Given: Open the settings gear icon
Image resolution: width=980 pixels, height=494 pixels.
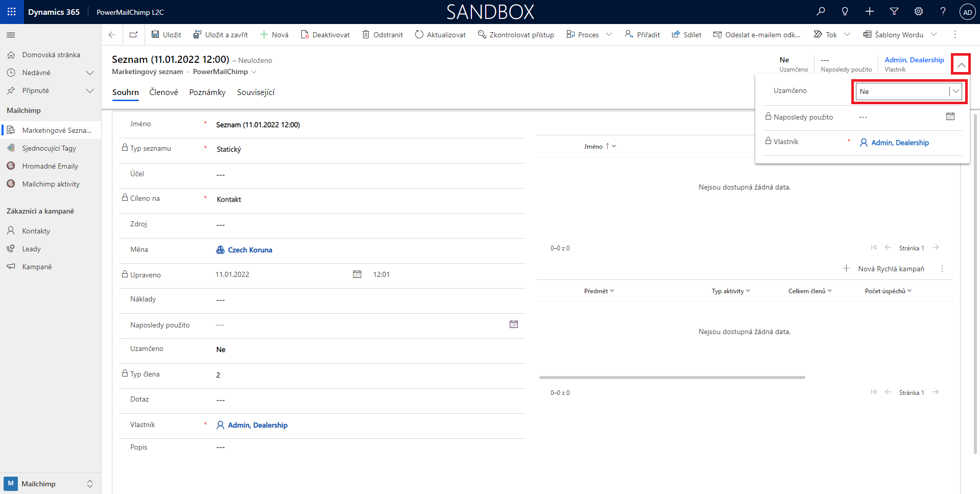Looking at the screenshot, I should click(x=918, y=11).
